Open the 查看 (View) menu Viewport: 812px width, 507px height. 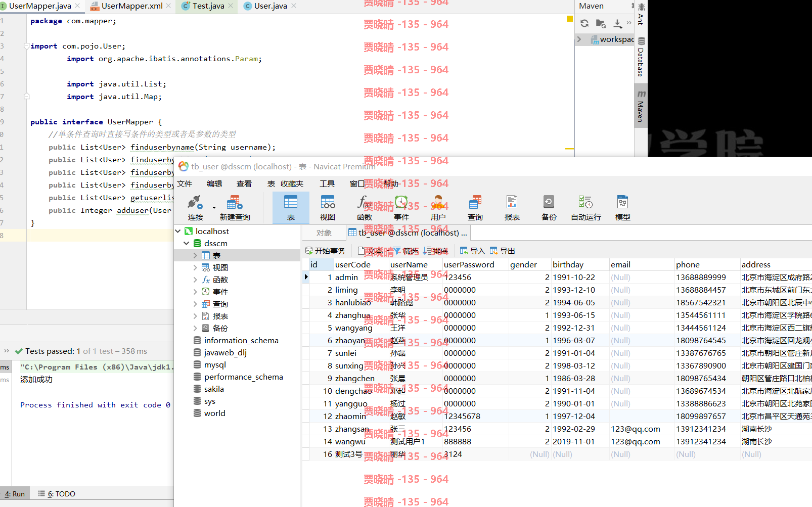point(244,183)
